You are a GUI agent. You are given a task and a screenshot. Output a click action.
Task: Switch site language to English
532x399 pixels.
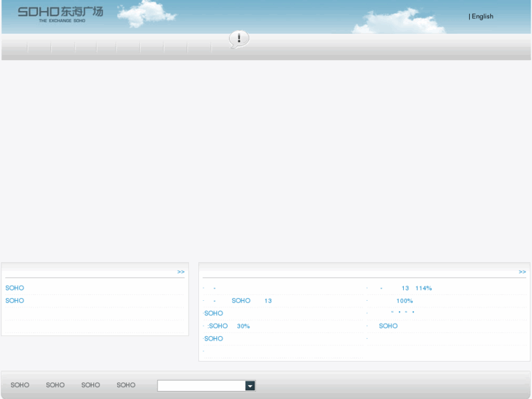tap(482, 16)
